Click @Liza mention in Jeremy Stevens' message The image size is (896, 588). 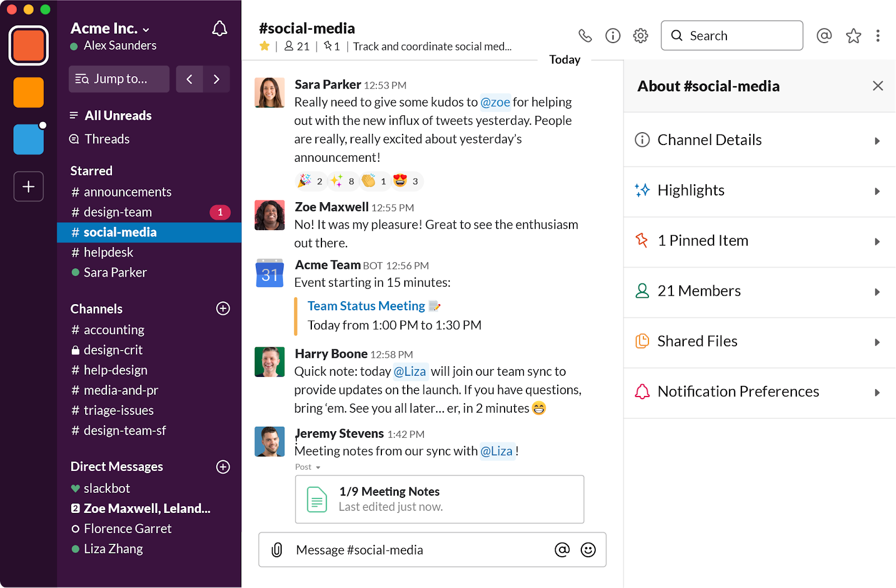497,451
